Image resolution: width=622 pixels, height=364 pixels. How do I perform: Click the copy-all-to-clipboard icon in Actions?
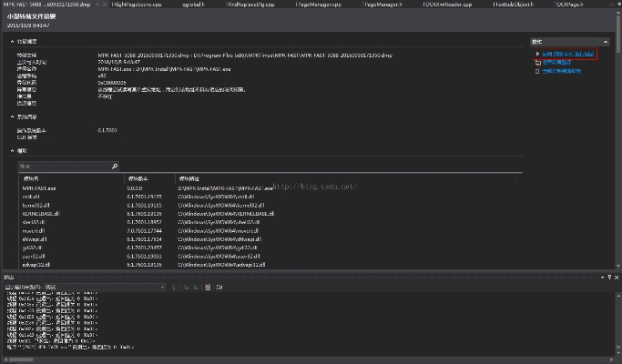(537, 70)
